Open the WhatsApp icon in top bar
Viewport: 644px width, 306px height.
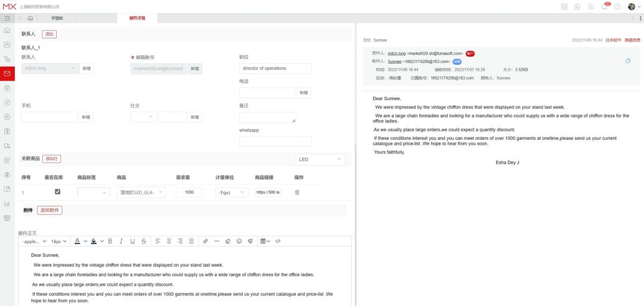click(x=578, y=7)
